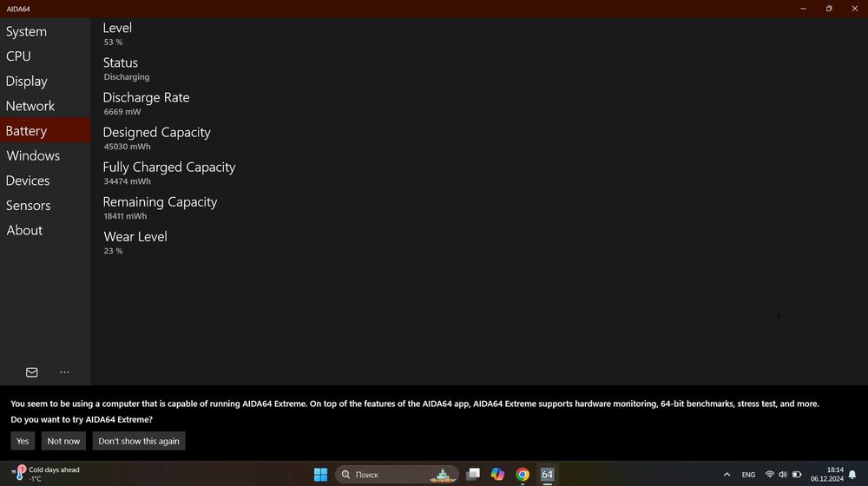Restore down the AIDA64 window
Image resolution: width=868 pixels, height=486 pixels.
829,9
